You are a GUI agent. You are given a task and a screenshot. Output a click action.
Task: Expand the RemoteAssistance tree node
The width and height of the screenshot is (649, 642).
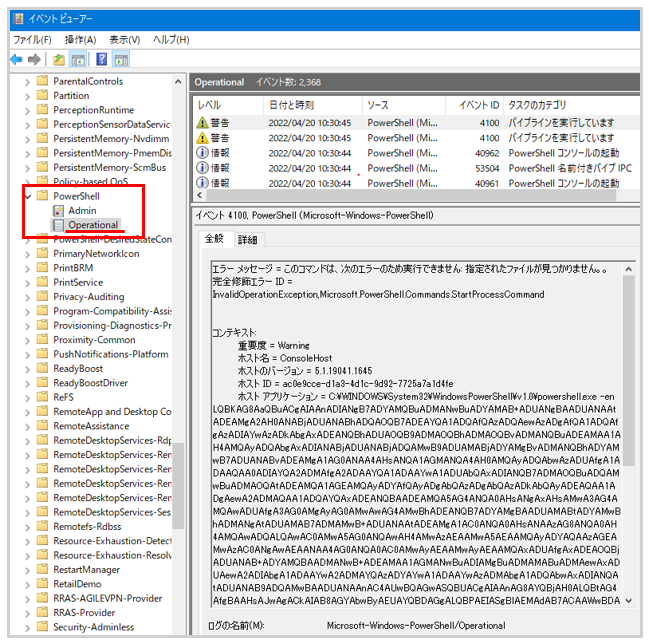[28, 426]
